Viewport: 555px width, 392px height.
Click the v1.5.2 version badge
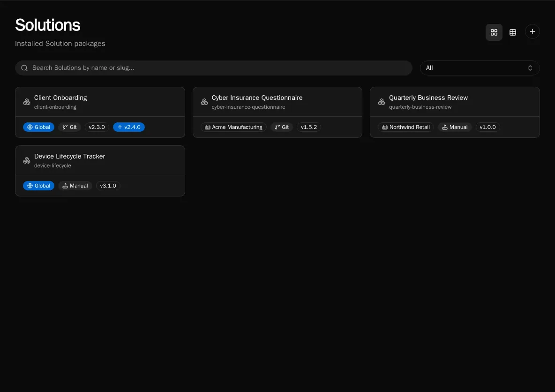tap(308, 127)
